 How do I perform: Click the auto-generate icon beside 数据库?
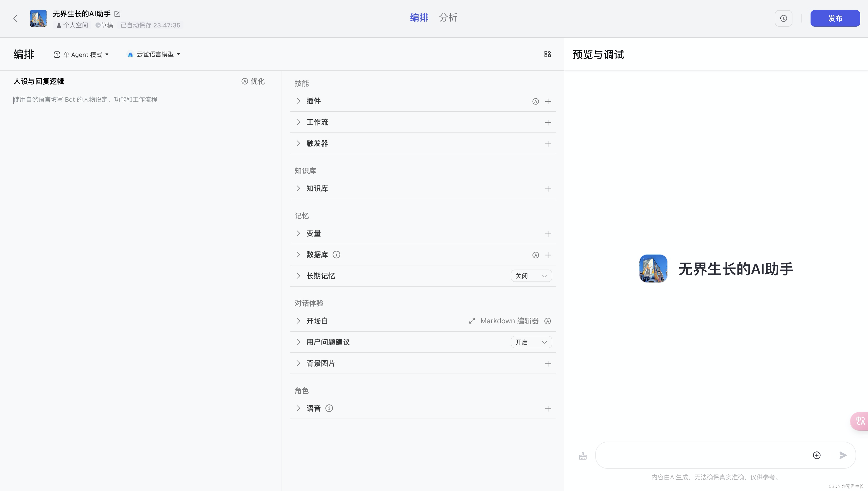(x=535, y=255)
